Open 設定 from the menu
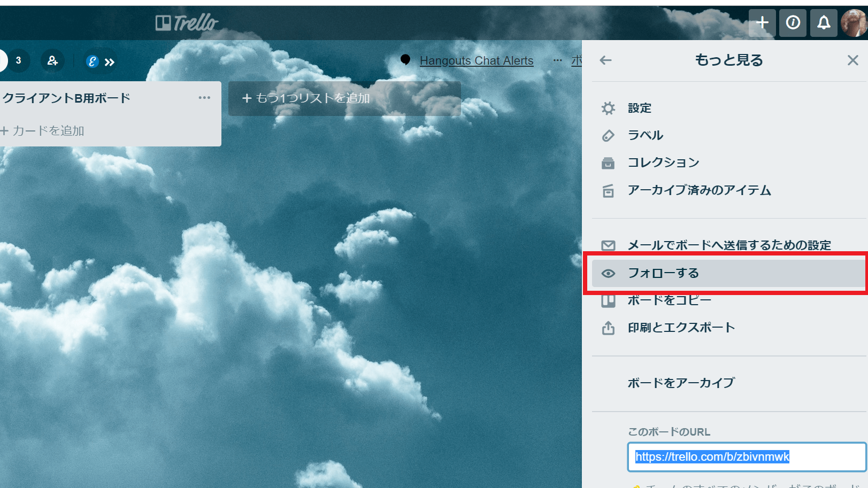 click(x=639, y=108)
